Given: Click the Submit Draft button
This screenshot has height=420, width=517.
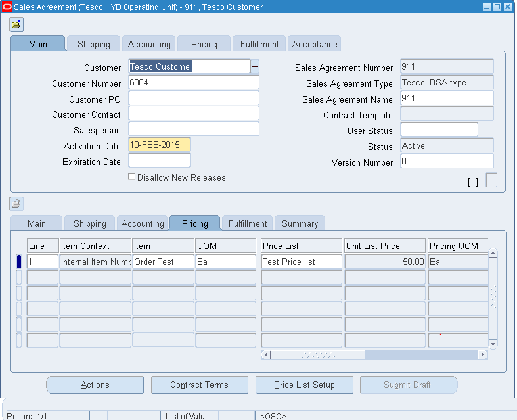Looking at the screenshot, I should [409, 385].
